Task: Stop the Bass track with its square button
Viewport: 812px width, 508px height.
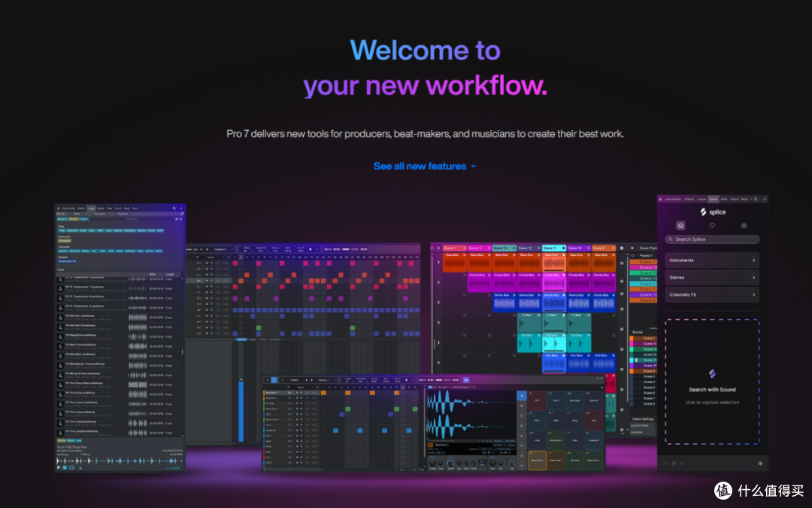Action: (x=622, y=263)
